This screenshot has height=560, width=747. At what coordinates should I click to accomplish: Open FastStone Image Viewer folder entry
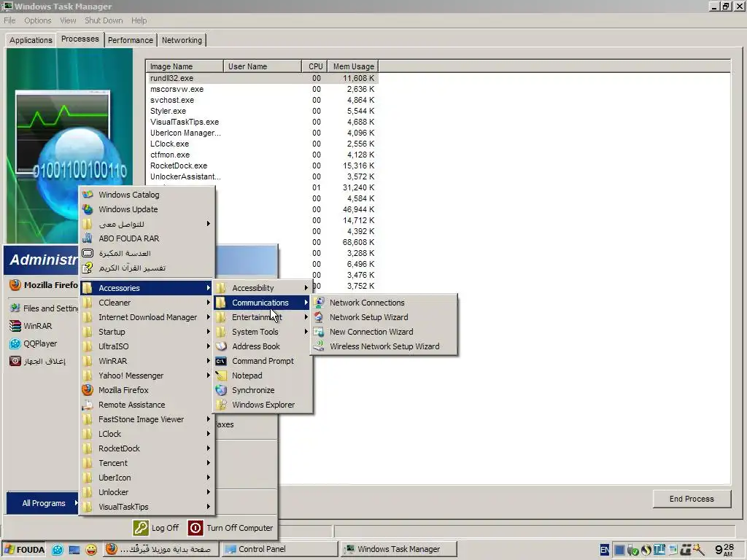147,419
